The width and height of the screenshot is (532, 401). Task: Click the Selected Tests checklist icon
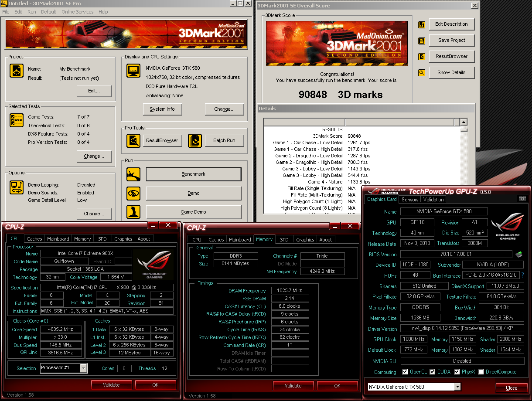[x=17, y=120]
